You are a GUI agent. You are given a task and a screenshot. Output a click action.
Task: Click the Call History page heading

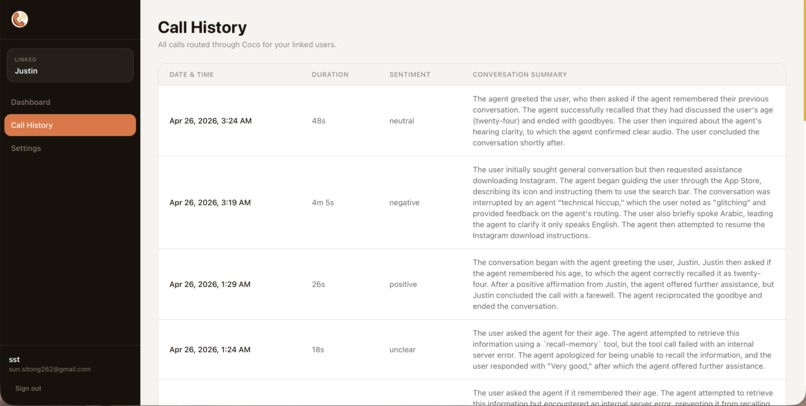[202, 27]
